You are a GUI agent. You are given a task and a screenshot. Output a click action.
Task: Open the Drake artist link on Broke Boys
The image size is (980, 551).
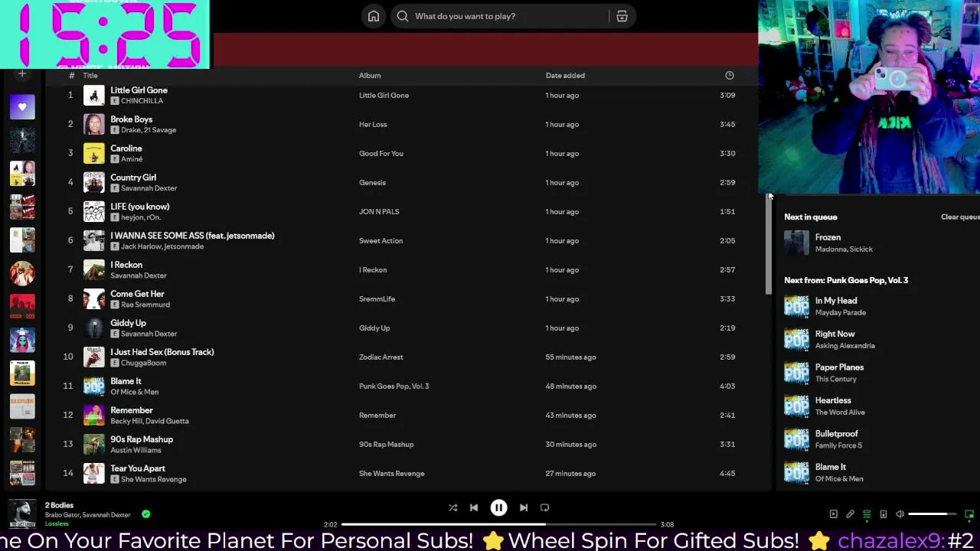(130, 130)
